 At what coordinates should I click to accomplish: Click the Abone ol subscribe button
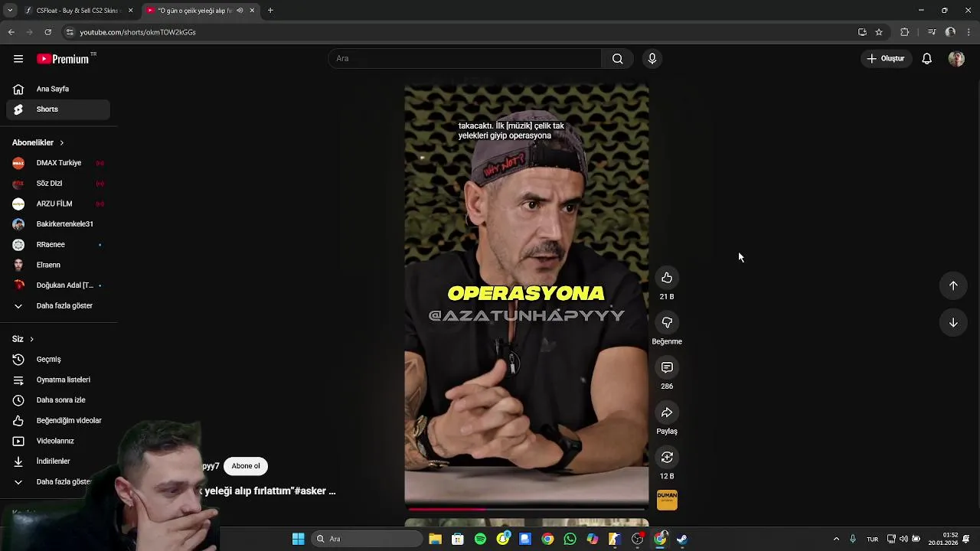click(x=246, y=466)
